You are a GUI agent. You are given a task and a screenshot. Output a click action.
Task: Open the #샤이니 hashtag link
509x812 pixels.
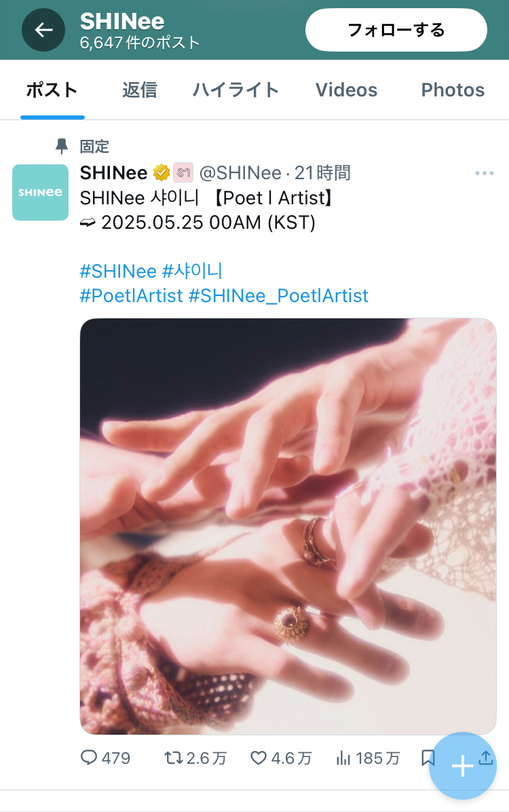(x=192, y=271)
